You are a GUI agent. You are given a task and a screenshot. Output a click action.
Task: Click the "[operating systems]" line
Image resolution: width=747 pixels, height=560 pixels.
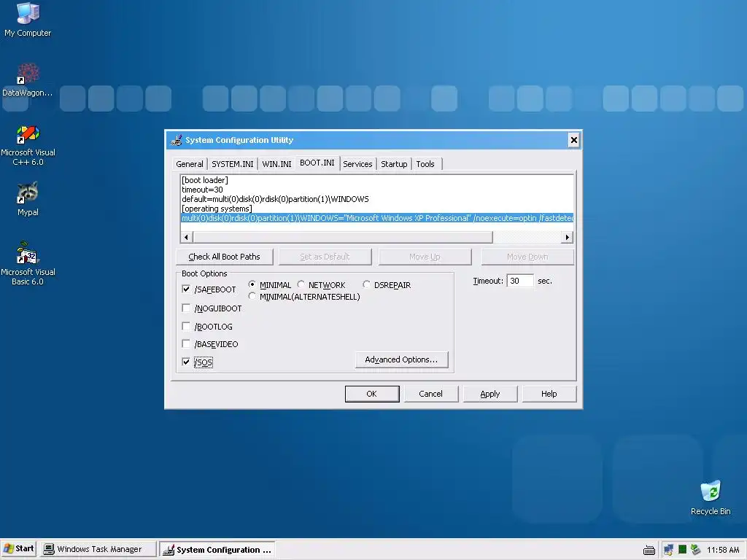pos(217,209)
